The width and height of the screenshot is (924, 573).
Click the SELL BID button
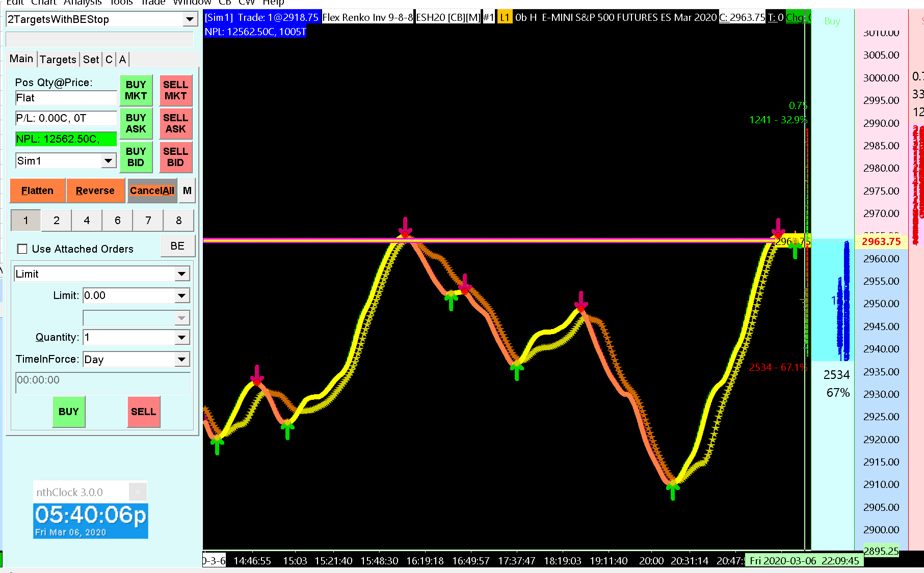pos(175,157)
